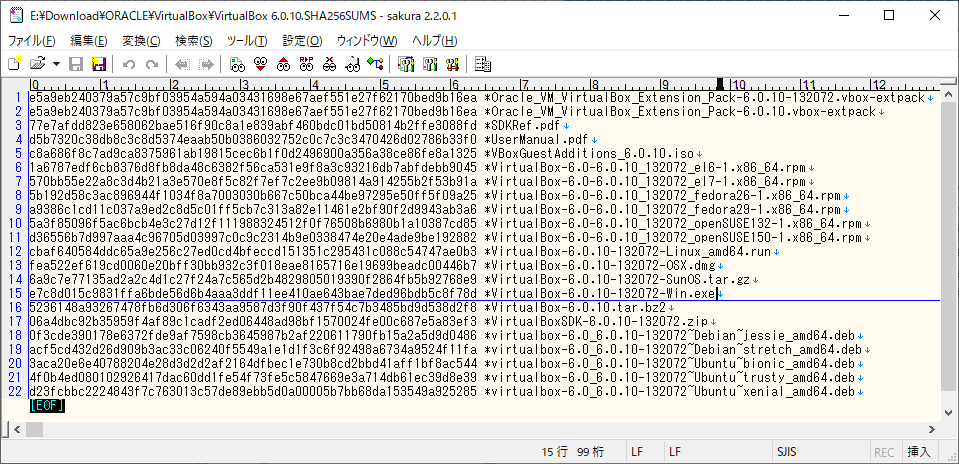Click the *UserManual.pdf filename text
The width and height of the screenshot is (959, 464).
coord(536,140)
